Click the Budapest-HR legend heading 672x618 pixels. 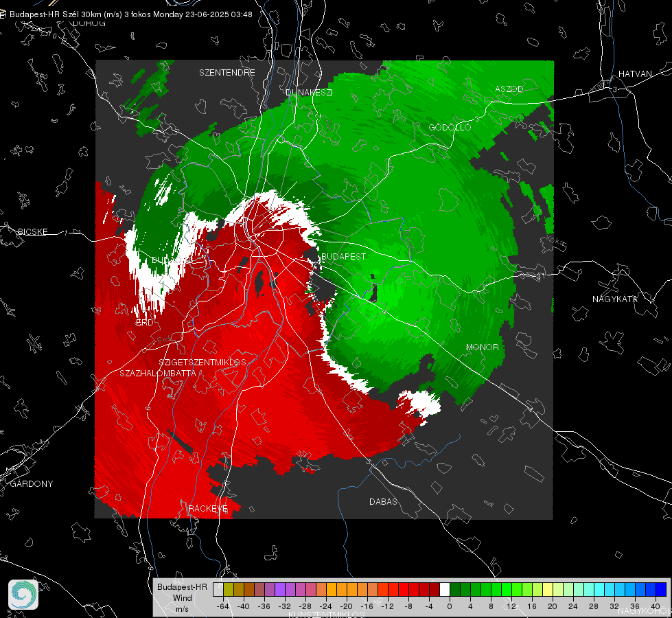[182, 587]
